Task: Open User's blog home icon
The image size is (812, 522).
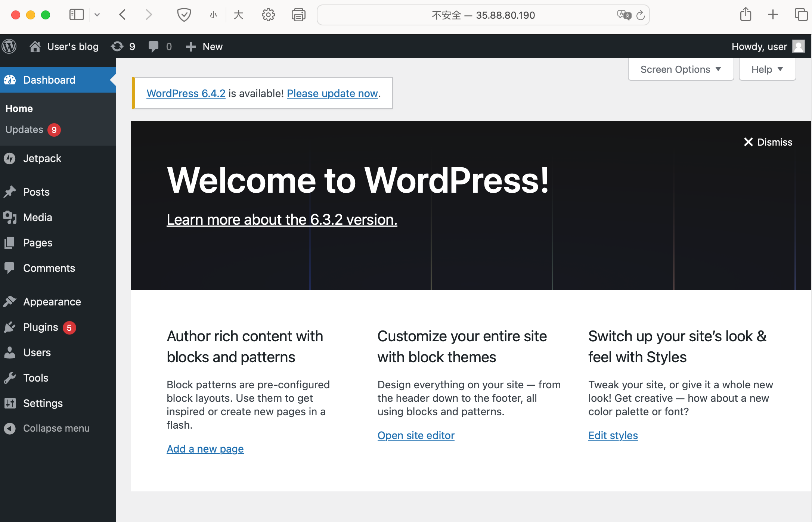Action: click(x=35, y=47)
